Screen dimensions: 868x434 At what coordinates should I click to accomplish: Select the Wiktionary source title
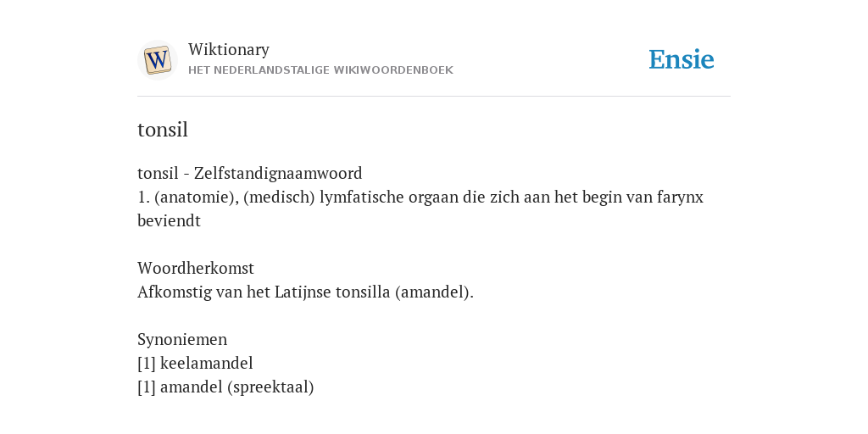(x=229, y=49)
